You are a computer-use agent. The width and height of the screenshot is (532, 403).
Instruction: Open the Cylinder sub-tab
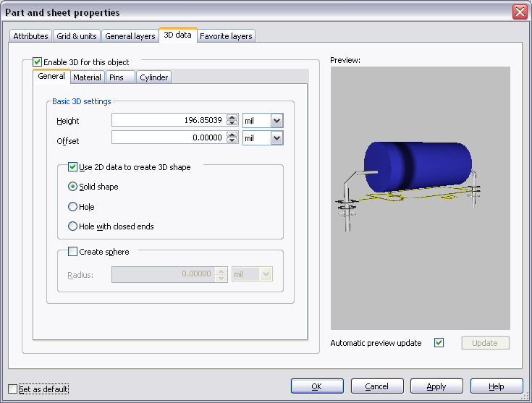[153, 77]
